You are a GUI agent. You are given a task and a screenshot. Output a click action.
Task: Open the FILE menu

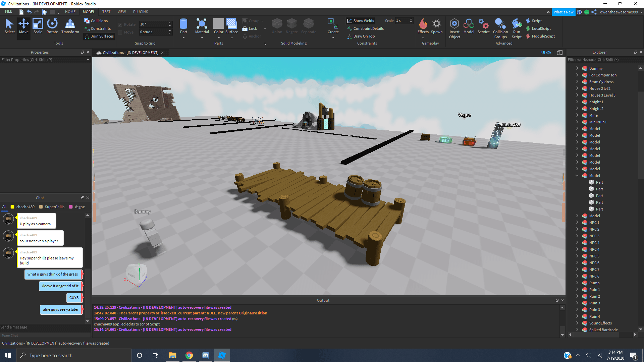click(8, 12)
